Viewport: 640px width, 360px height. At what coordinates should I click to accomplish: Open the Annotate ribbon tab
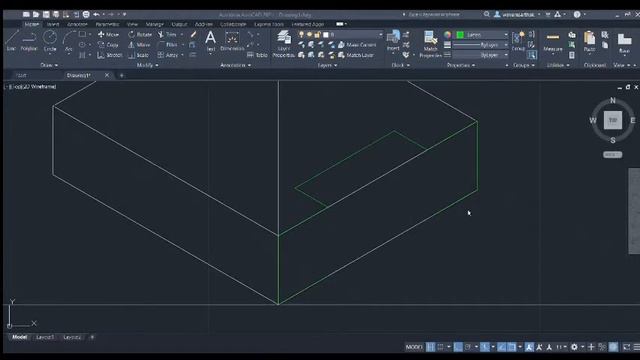point(77,24)
